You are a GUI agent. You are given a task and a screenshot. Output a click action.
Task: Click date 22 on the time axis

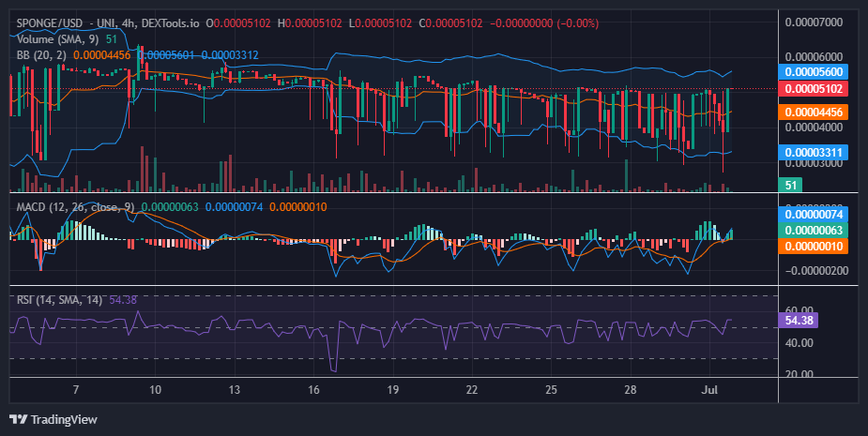(472, 389)
